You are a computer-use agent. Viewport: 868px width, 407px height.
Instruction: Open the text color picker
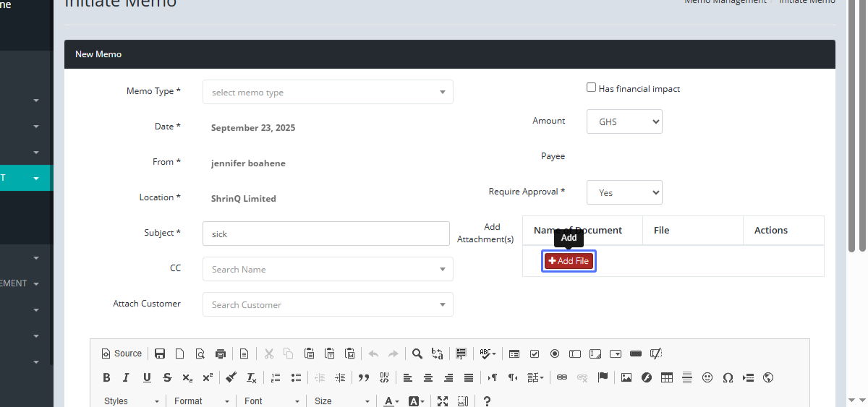tap(391, 401)
